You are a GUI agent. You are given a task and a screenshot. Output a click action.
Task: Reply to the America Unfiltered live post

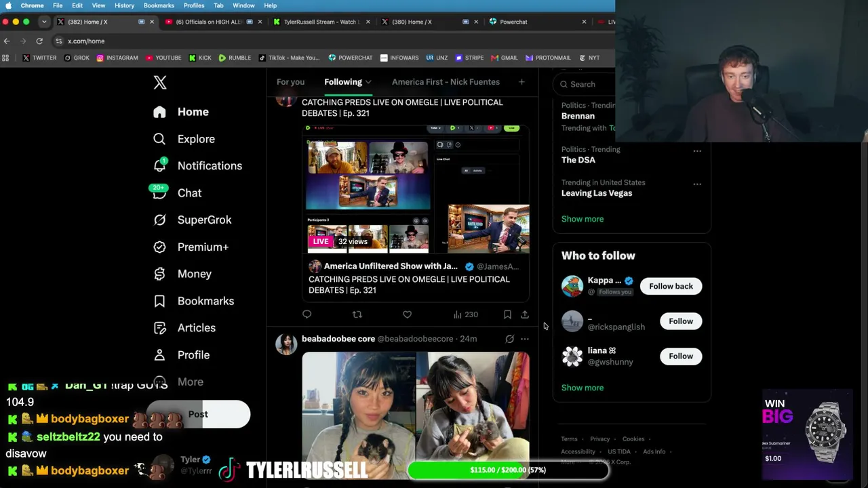point(307,314)
